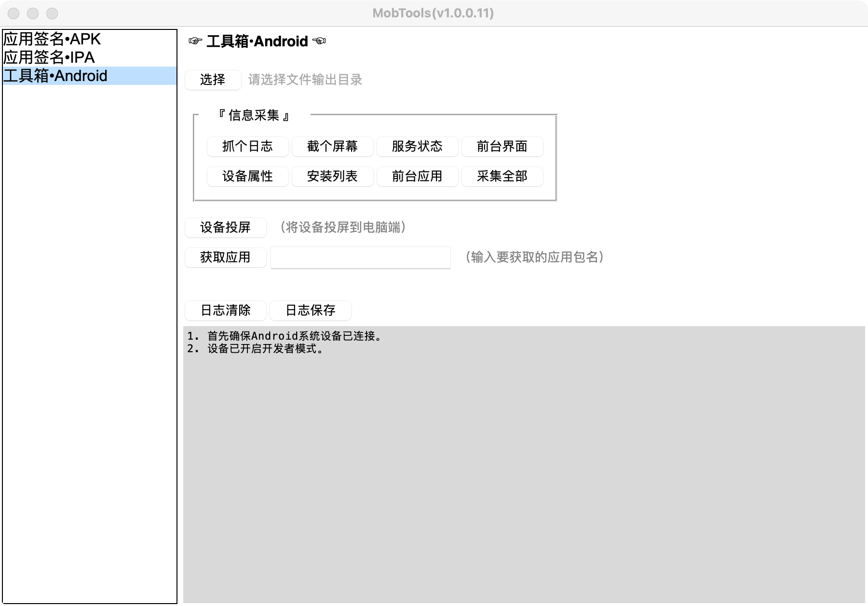The width and height of the screenshot is (868, 606).
Task: Select 应用签名•IPA in the sidebar
Action: [x=90, y=57]
